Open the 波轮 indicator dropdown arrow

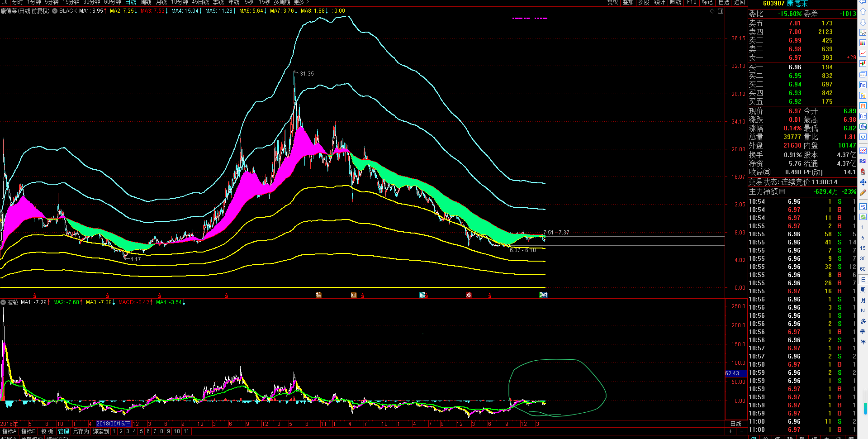pos(4,302)
